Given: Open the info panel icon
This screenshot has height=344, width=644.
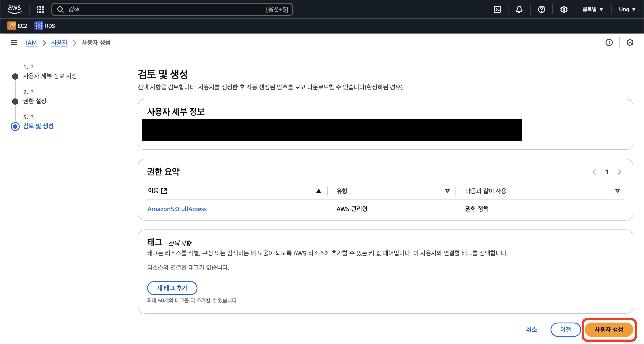Looking at the screenshot, I should [609, 42].
